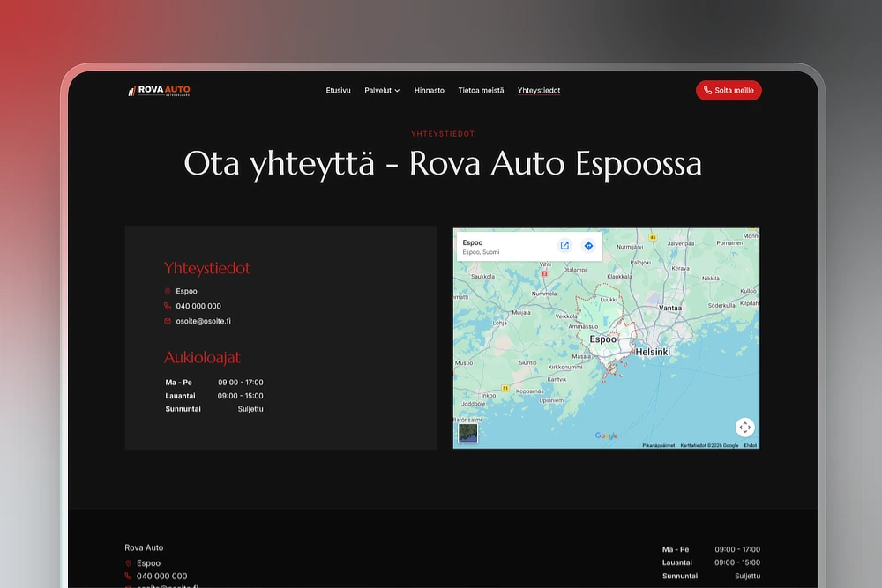This screenshot has height=588, width=882.
Task: Click the location pin icon beside Espoo in Yhteystiedot card
Action: coord(167,291)
